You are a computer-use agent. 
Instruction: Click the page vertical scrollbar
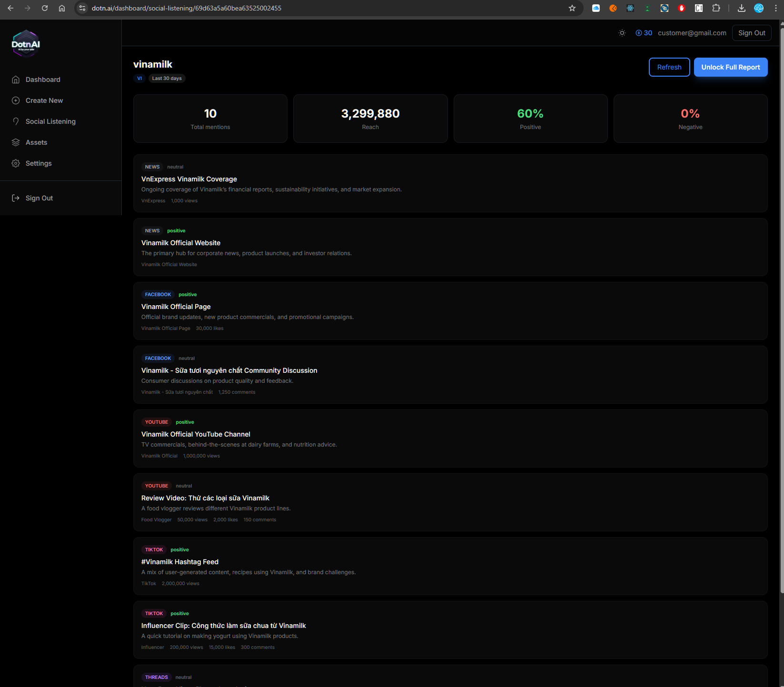782,309
